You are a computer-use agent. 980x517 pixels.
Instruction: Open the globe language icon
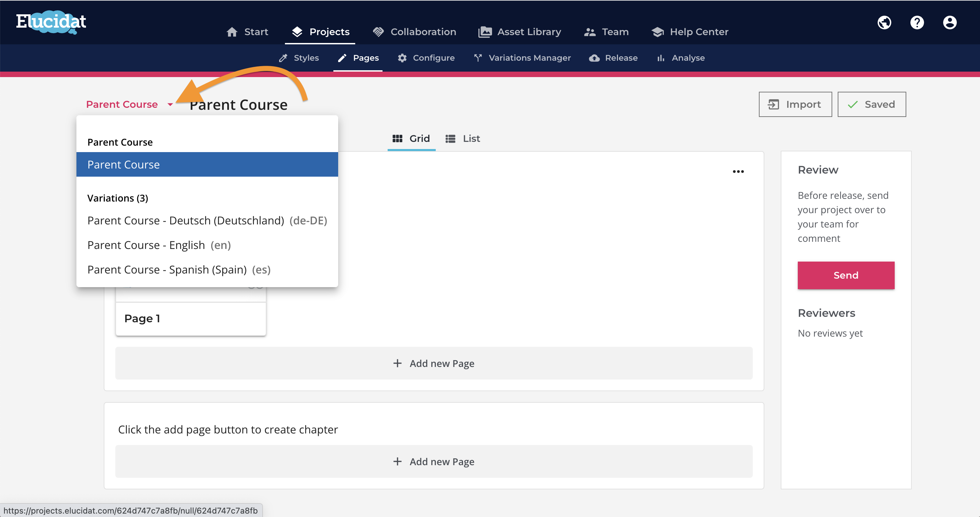(884, 23)
